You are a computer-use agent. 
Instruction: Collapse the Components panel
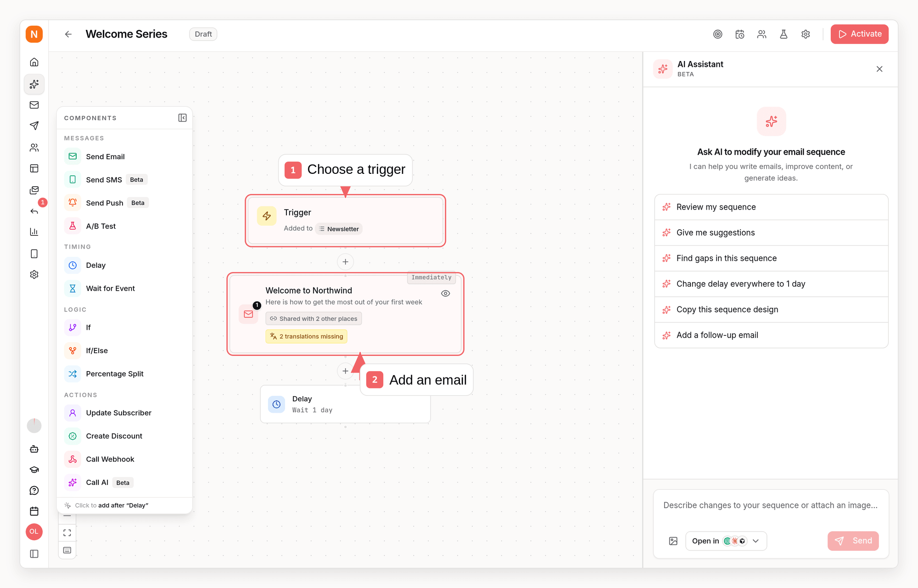(183, 118)
